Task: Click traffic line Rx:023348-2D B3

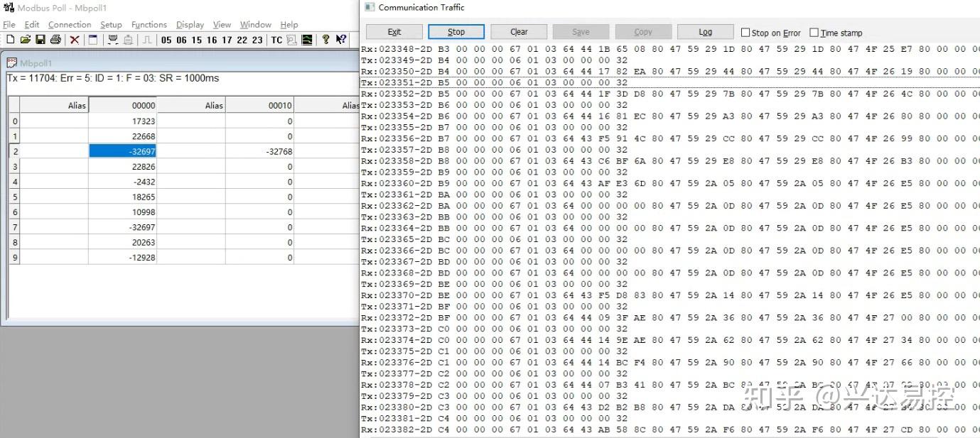Action: point(670,48)
